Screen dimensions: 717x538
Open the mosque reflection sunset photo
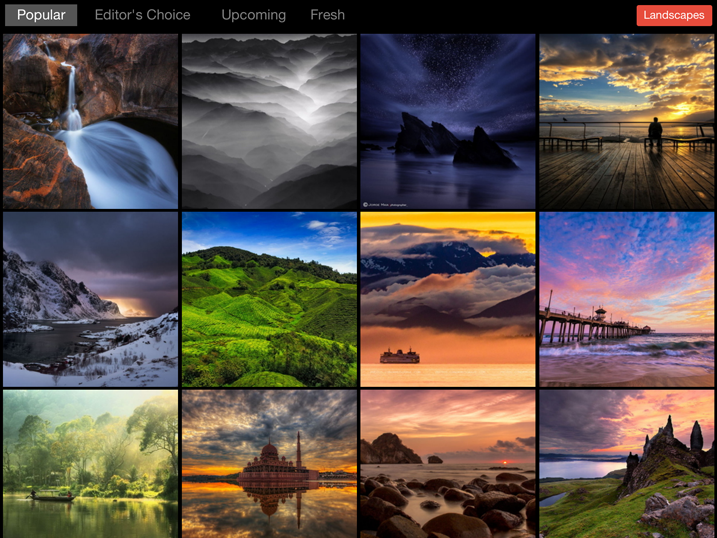tap(269, 464)
